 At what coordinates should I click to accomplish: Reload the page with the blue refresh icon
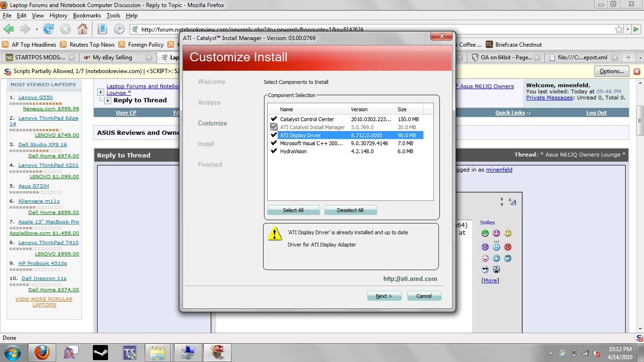[49, 29]
